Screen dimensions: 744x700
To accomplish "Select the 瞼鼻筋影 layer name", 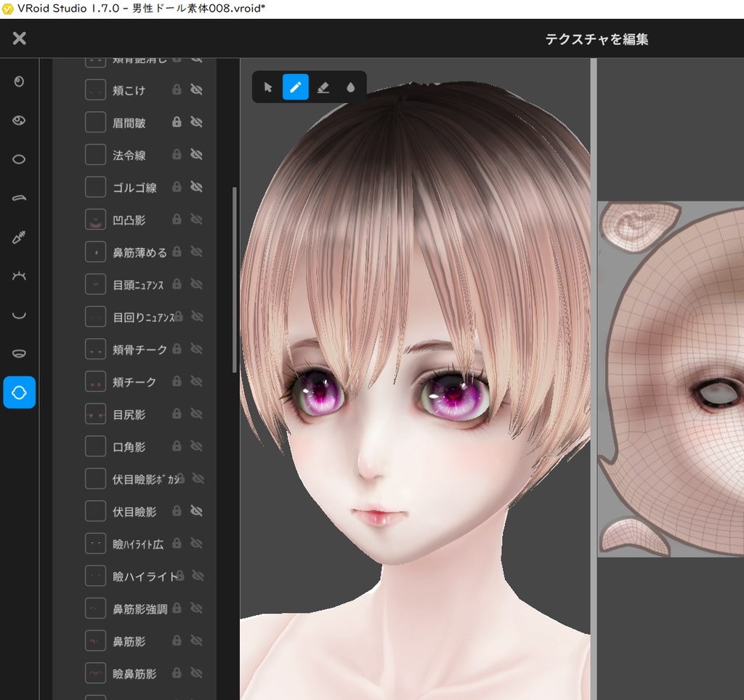I will coord(134,674).
